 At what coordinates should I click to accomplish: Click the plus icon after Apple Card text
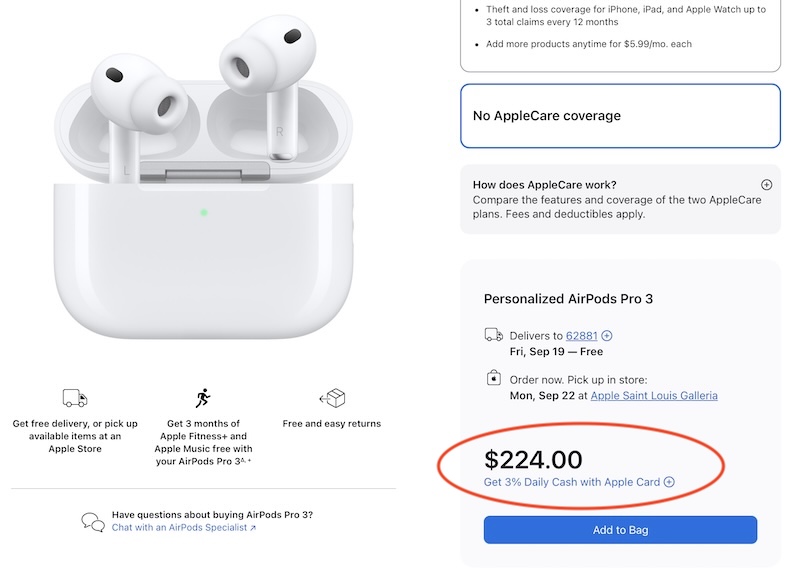(x=670, y=482)
